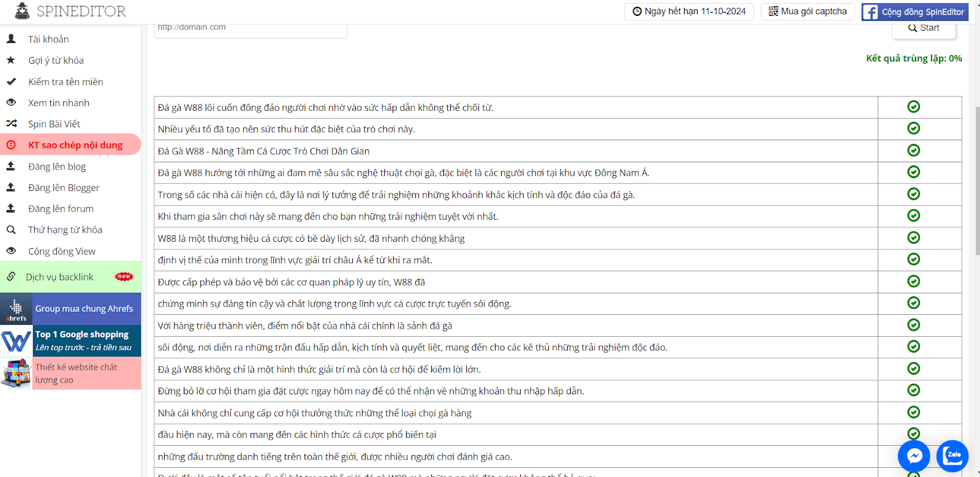
Task: Open Top 1 Google shopping banner
Action: click(87, 340)
